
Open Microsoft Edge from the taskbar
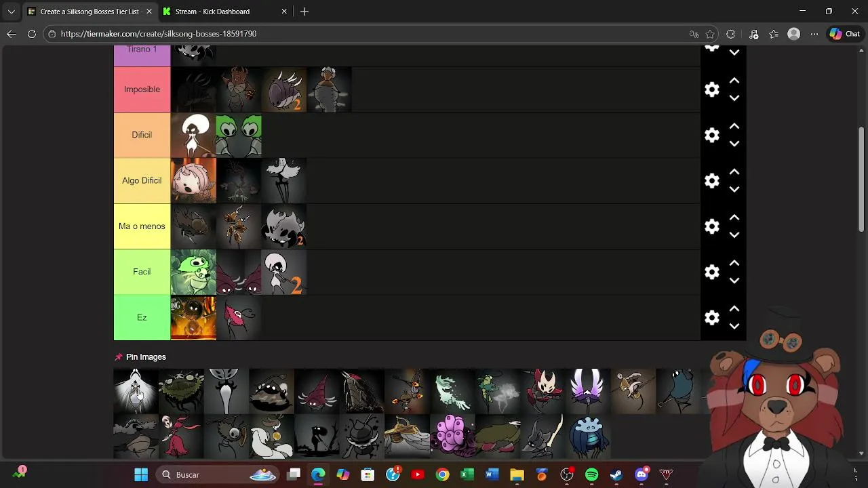click(318, 474)
